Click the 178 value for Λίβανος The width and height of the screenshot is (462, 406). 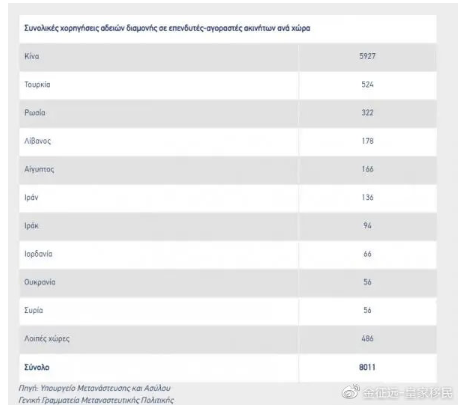click(x=367, y=141)
